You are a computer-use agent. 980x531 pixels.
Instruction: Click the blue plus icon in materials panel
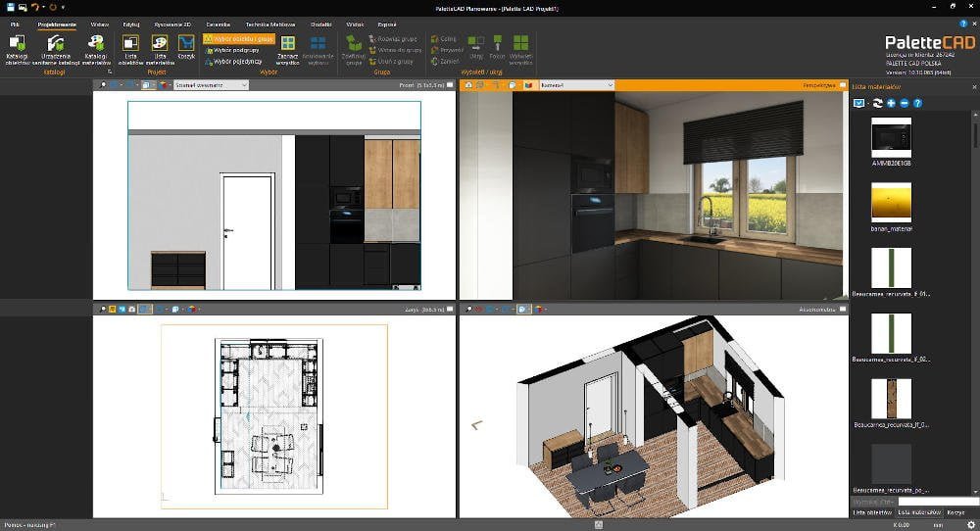coord(889,103)
